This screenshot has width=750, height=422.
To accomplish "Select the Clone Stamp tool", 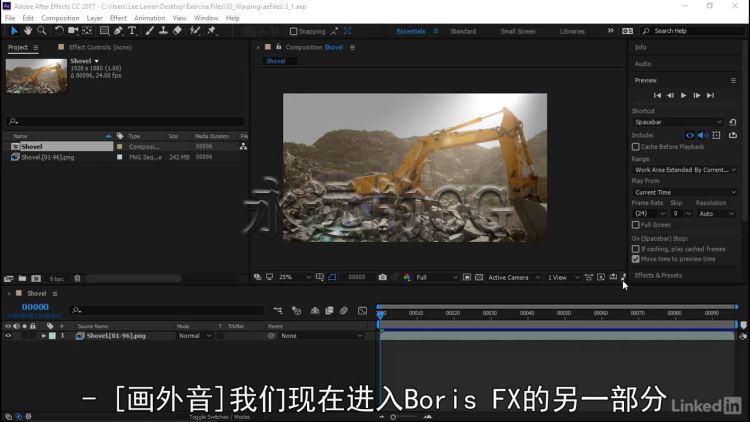I will pos(163,31).
